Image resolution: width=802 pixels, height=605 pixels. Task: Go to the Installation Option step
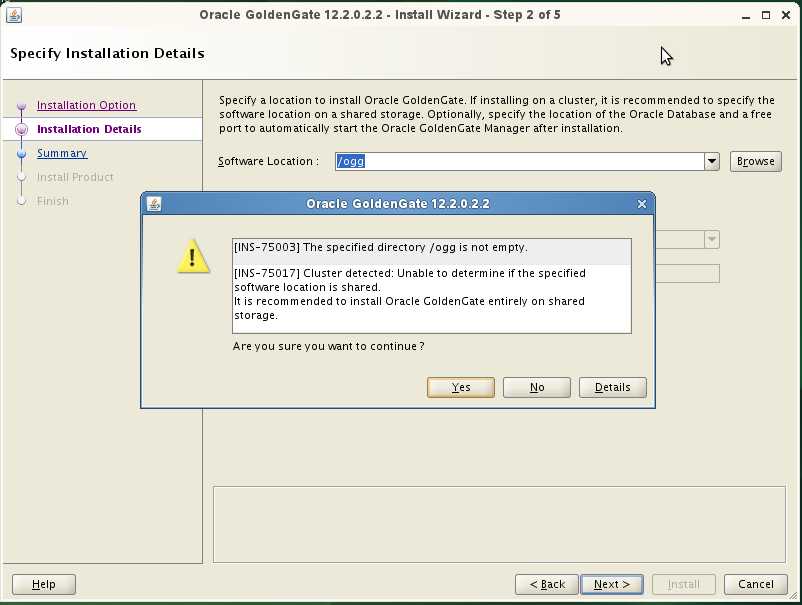tap(86, 105)
